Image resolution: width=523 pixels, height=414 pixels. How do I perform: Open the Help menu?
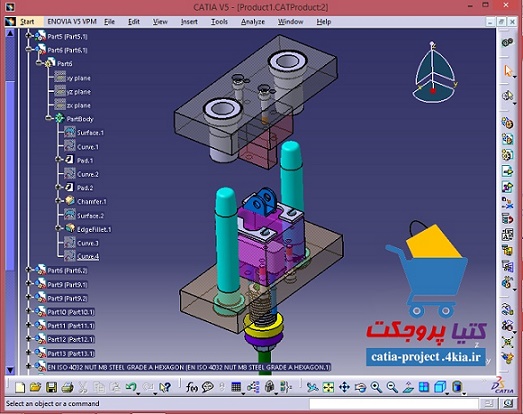324,22
